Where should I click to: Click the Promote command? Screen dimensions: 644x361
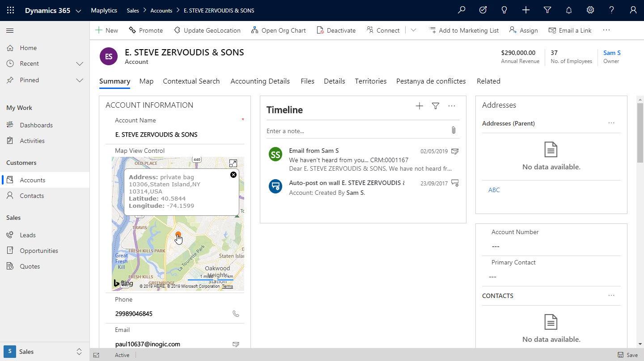[146, 30]
